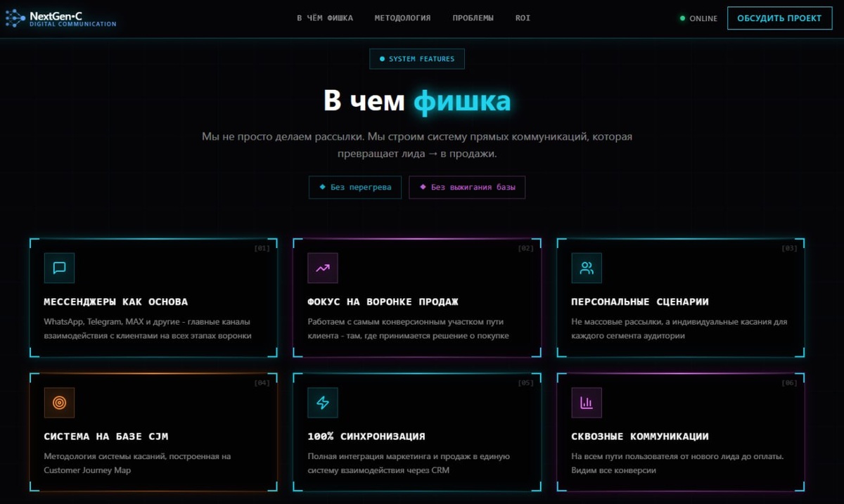This screenshot has height=504, width=844.
Task: Click the "Без выжигания базы" tag button
Action: click(467, 188)
